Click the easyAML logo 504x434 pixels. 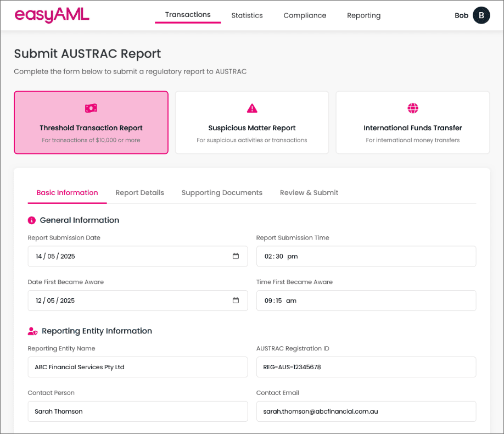(52, 15)
